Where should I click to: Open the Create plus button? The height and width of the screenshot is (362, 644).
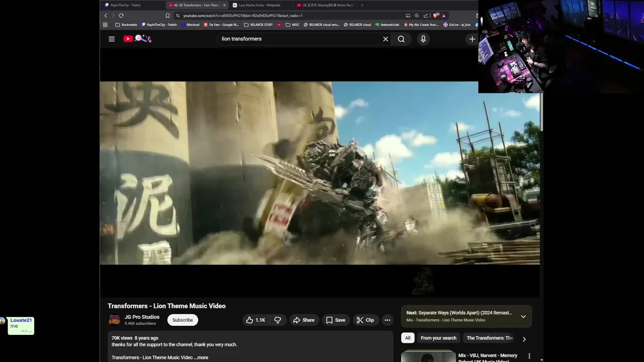click(x=472, y=39)
